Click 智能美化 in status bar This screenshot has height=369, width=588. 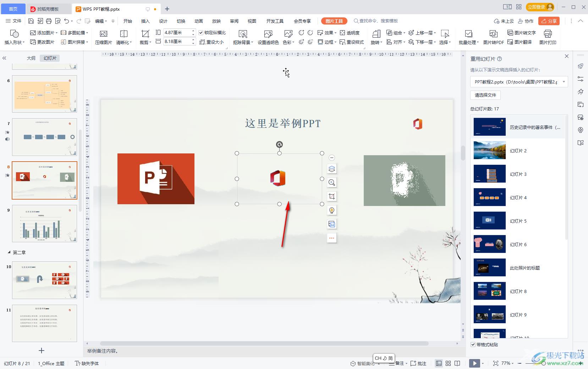click(x=363, y=363)
